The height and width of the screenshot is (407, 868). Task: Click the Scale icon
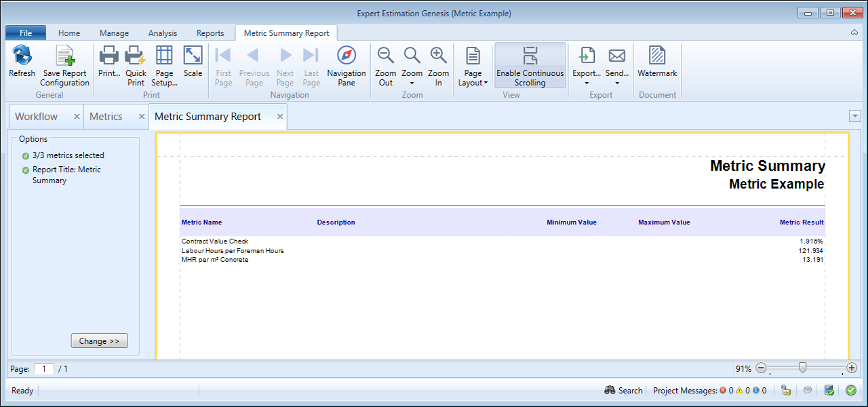click(193, 56)
